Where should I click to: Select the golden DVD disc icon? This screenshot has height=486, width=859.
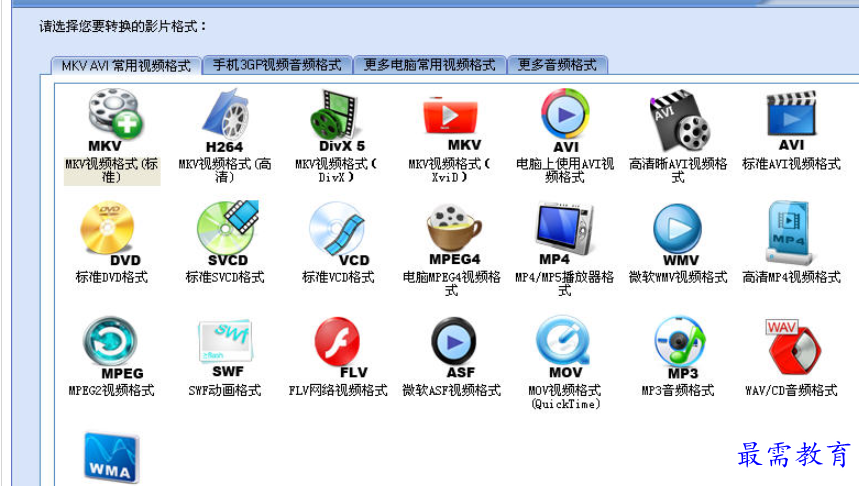110,234
